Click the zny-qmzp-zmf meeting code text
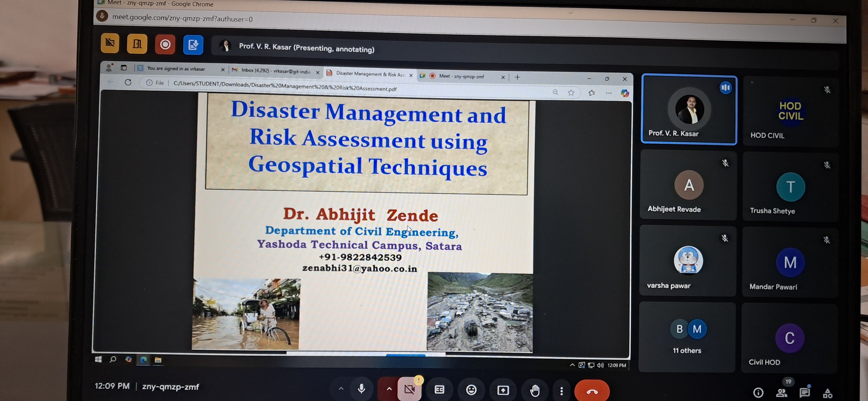Viewport: 868px width, 401px height. tap(170, 387)
